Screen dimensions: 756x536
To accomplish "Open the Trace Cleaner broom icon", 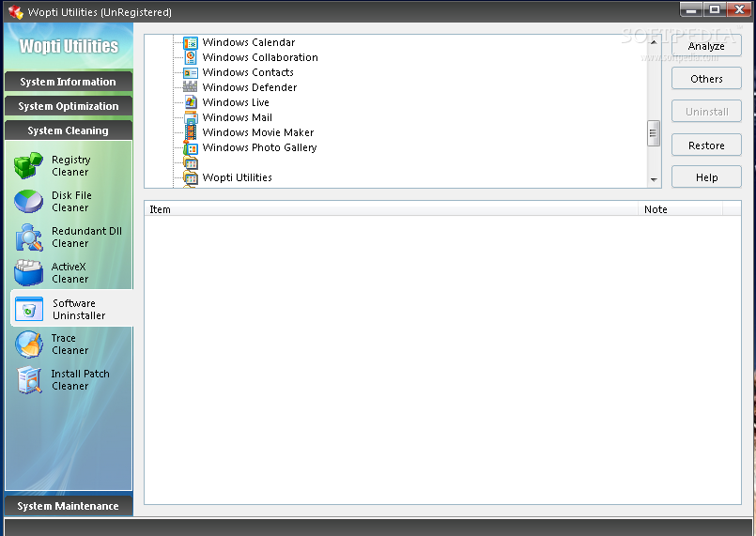I will pyautogui.click(x=28, y=345).
